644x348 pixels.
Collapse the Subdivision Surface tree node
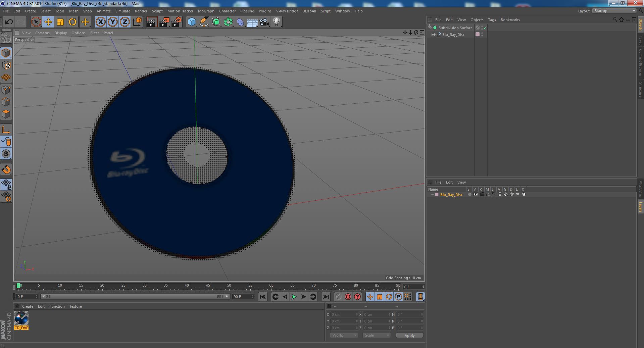[x=430, y=28]
